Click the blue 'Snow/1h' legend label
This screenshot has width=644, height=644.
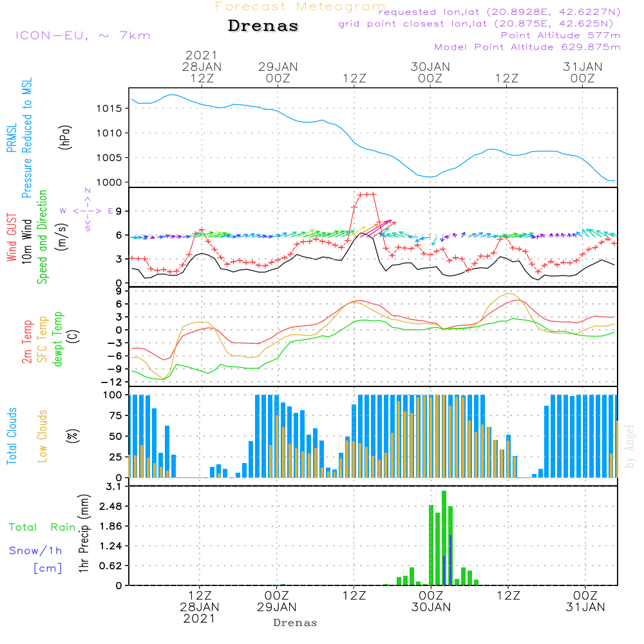click(x=35, y=551)
